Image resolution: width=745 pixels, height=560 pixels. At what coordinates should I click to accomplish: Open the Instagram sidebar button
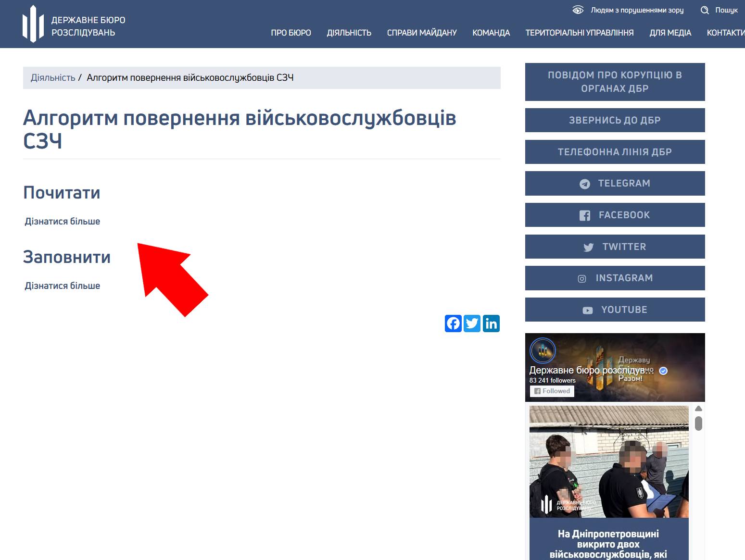point(615,278)
